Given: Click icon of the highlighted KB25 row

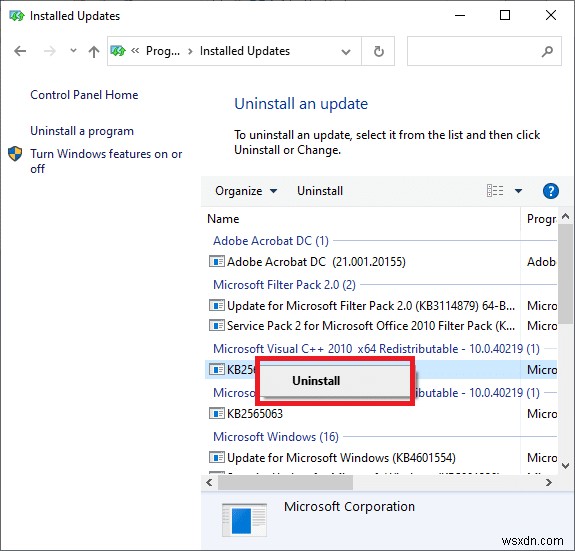Looking at the screenshot, I should (216, 369).
